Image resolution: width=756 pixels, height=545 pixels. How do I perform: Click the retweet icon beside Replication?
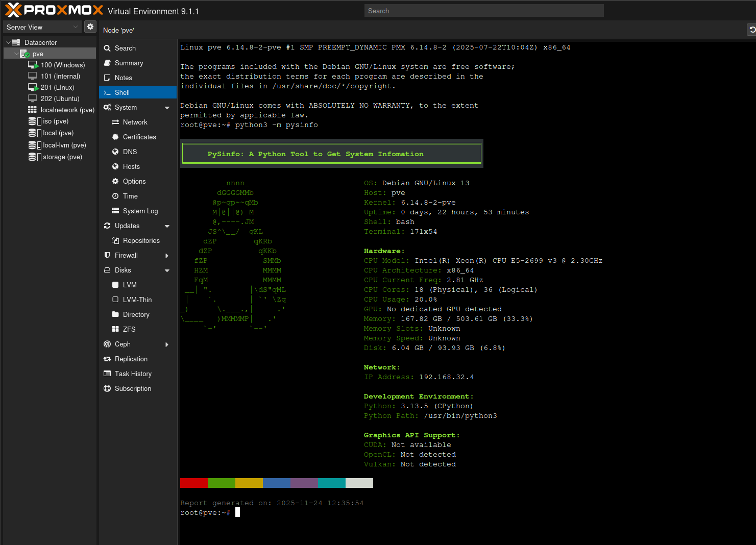click(x=107, y=359)
